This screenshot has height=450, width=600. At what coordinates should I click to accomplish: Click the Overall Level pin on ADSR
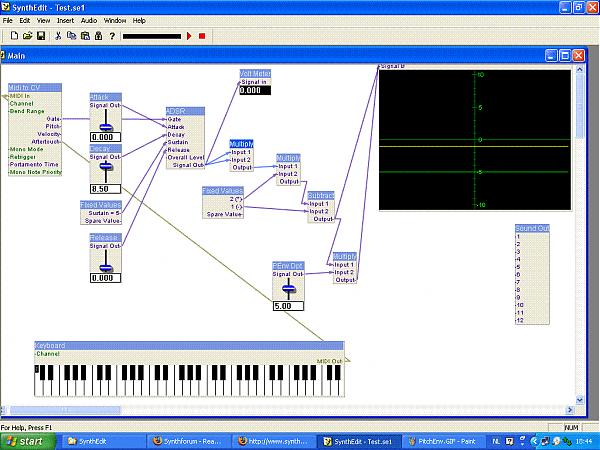point(186,158)
